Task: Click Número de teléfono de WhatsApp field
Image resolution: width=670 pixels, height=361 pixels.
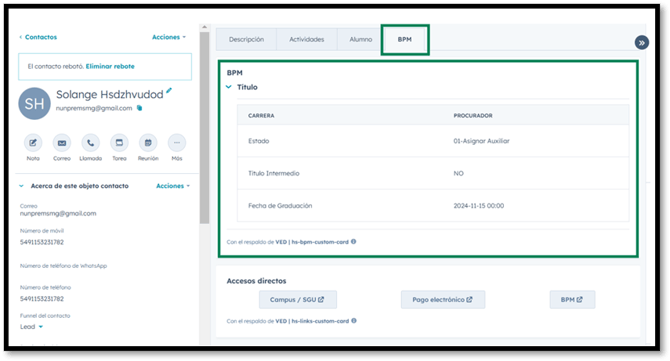Action: point(63,266)
